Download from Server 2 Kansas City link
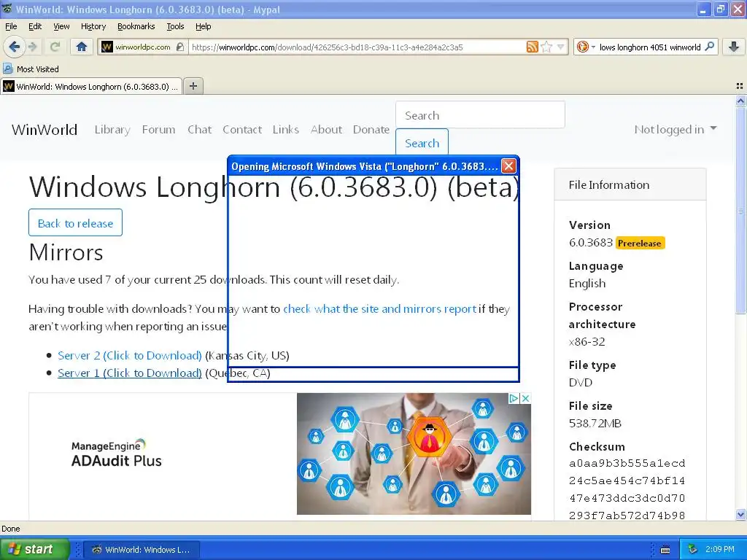This screenshot has width=747, height=560. click(130, 355)
